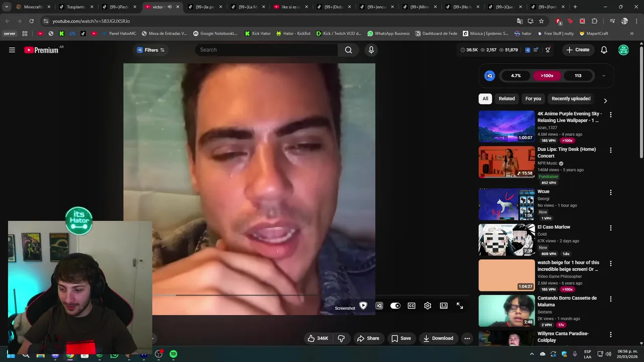Start voice search with microphone icon
The width and height of the screenshot is (644, 362).
371,50
